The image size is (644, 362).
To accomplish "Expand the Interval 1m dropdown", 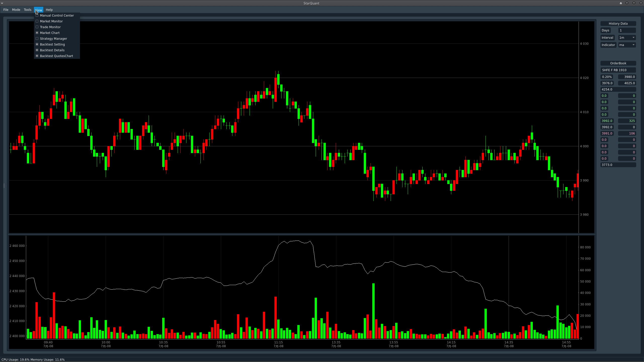I will 627,38.
